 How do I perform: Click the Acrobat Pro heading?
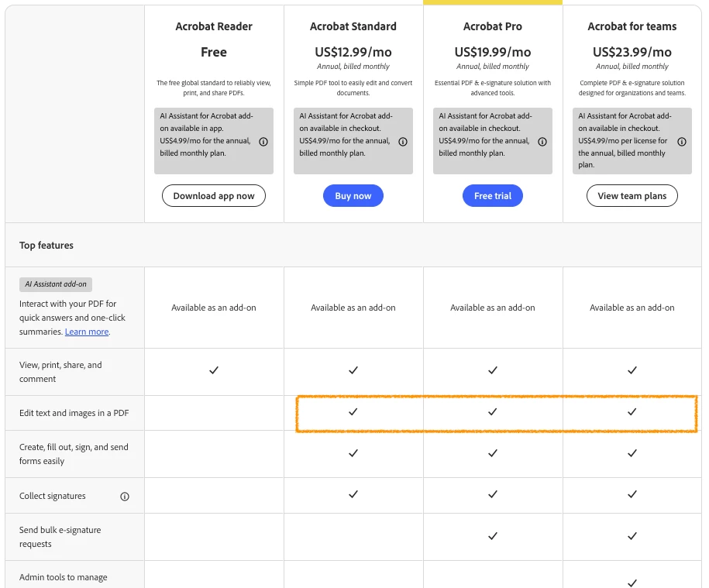pyautogui.click(x=492, y=26)
